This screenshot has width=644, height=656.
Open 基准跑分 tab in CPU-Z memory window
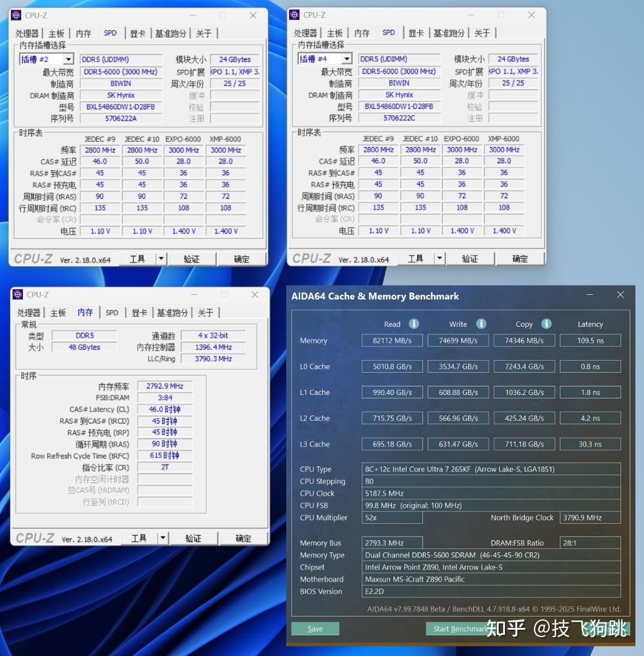pyautogui.click(x=172, y=313)
